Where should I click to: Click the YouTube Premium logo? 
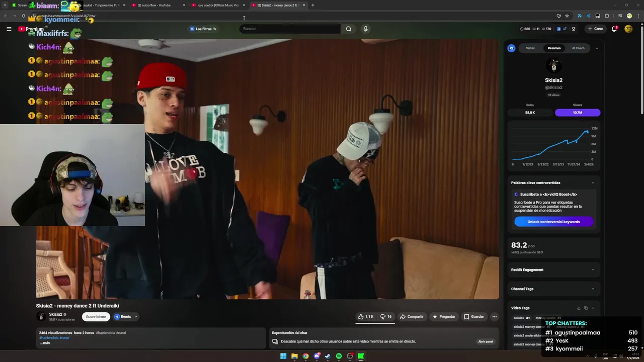(31, 29)
